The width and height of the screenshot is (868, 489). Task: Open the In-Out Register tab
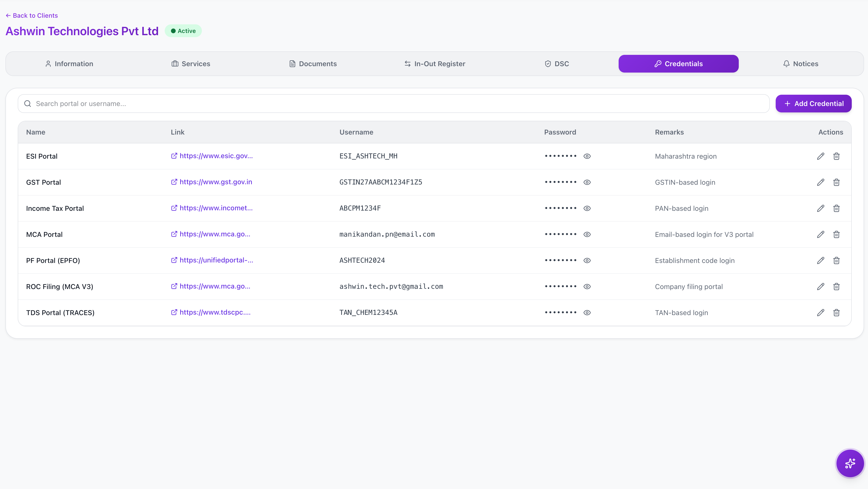click(x=435, y=64)
